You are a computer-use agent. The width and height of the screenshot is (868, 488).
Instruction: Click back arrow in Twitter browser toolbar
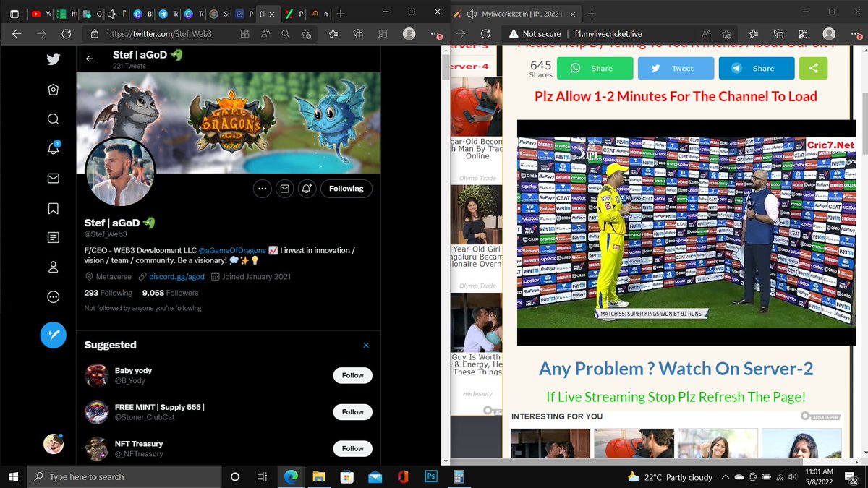point(17,33)
